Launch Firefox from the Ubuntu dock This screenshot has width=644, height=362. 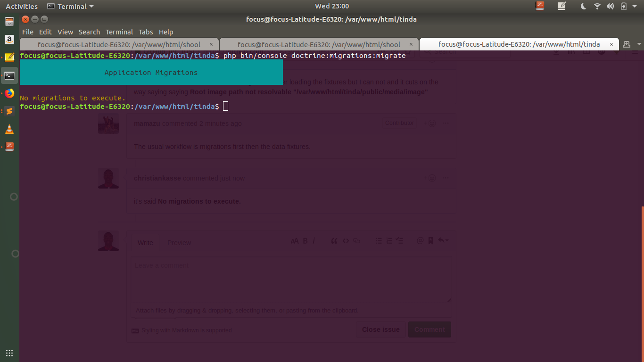coord(9,93)
